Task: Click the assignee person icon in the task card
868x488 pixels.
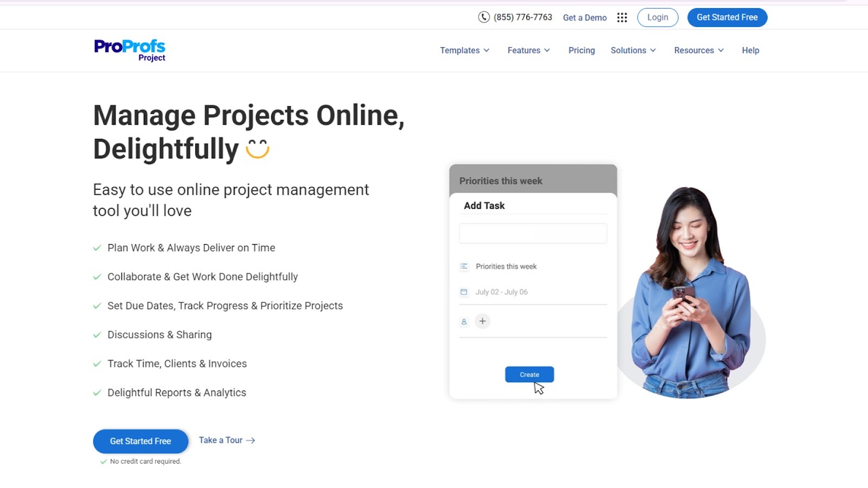Action: click(x=464, y=321)
